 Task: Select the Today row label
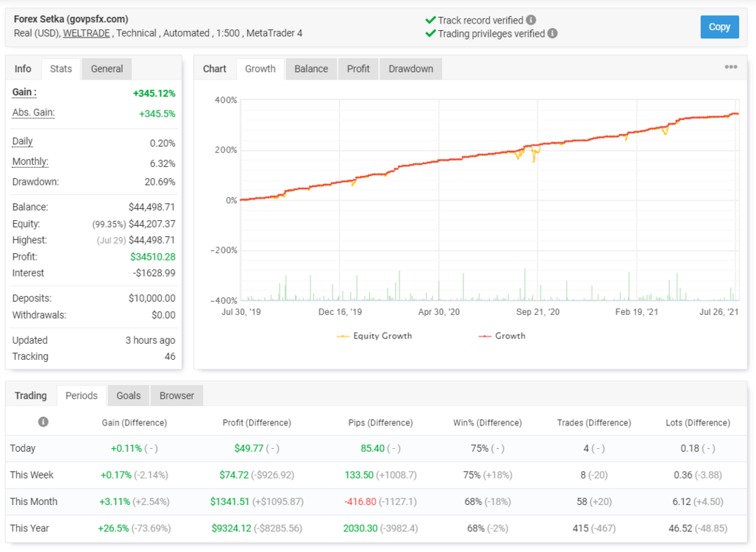tap(23, 448)
